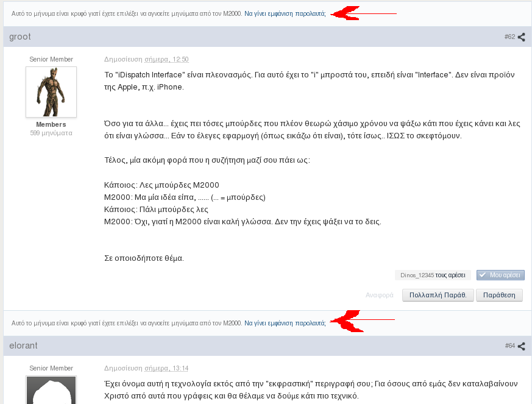Click share icon on post #62
Screen dimensions: 532x404
click(522, 37)
